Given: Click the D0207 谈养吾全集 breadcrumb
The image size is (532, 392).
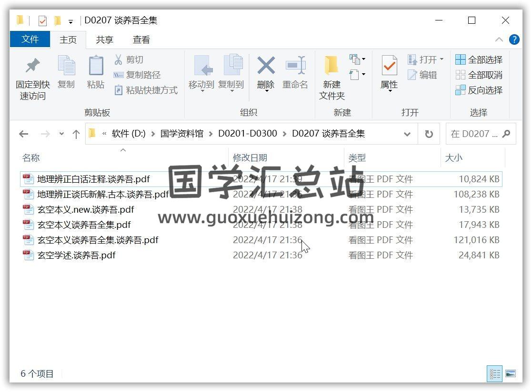Looking at the screenshot, I should tap(329, 134).
